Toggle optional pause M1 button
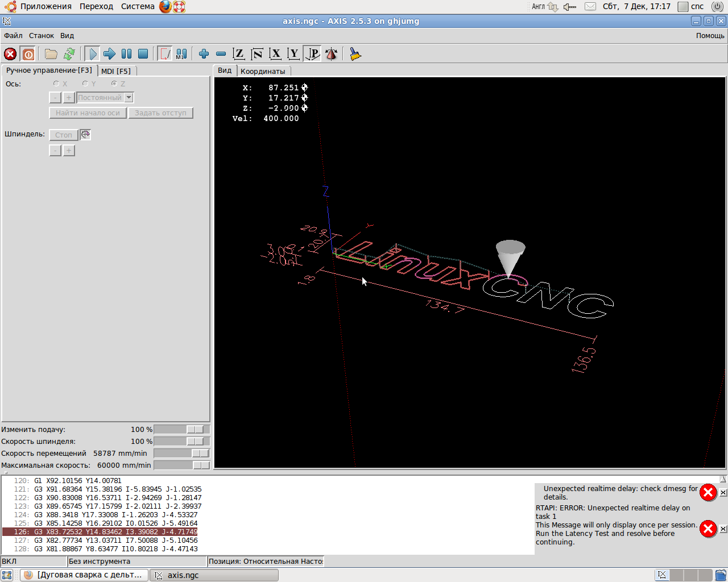This screenshot has width=728, height=582. pyautogui.click(x=181, y=54)
